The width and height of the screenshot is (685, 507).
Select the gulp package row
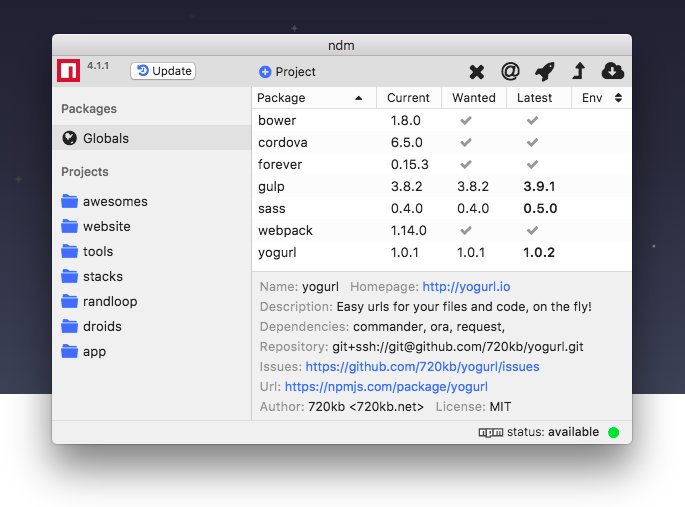pos(442,186)
